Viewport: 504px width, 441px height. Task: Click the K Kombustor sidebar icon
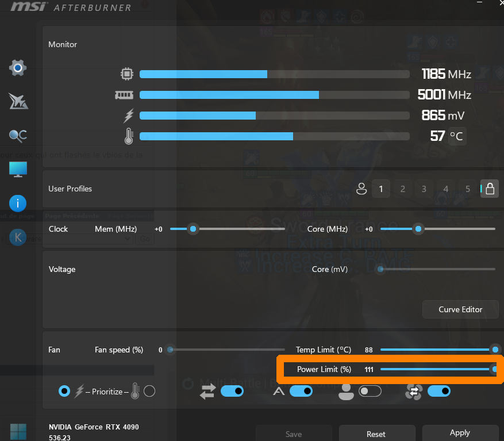coord(18,237)
